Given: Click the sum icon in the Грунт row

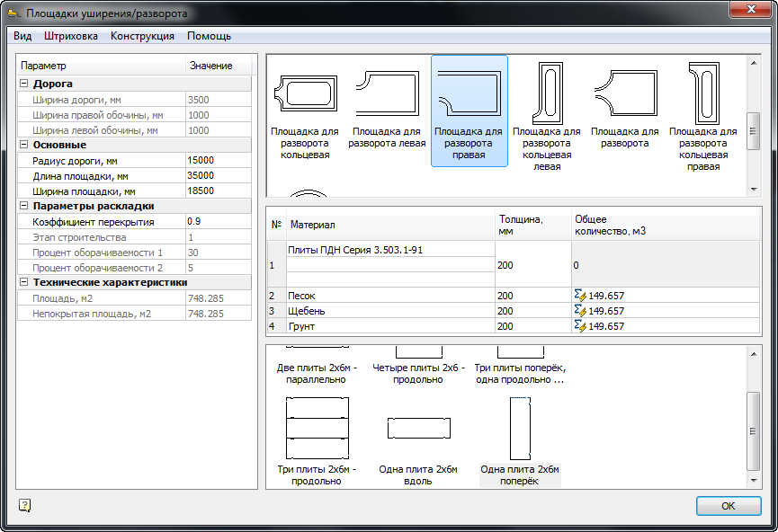Looking at the screenshot, I should (x=580, y=325).
